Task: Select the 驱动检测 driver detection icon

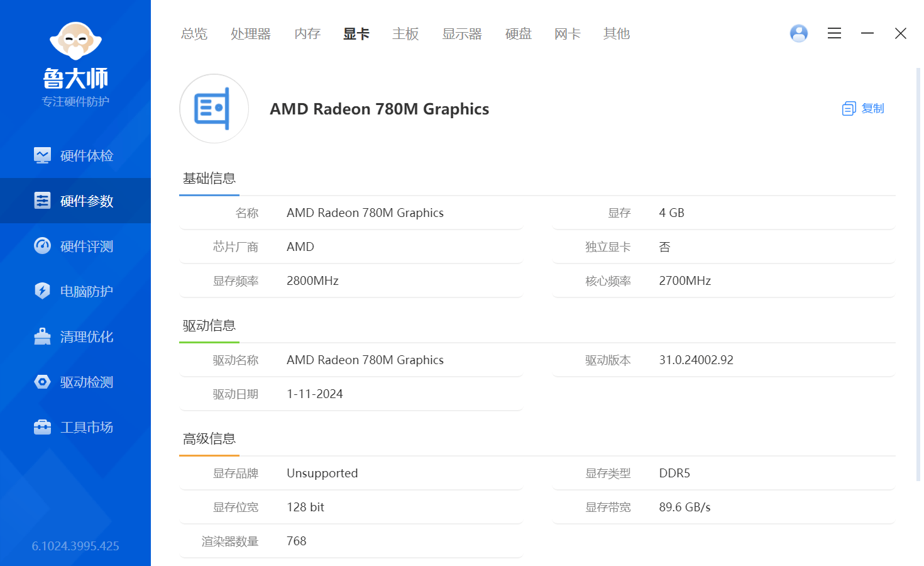Action: (42, 382)
